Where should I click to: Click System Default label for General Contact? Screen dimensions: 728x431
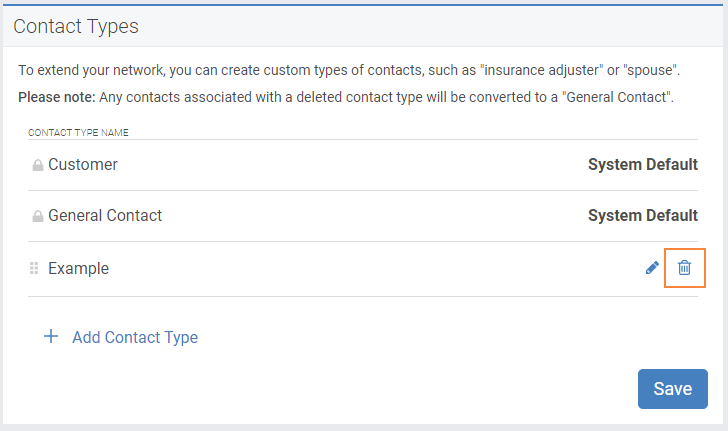point(643,216)
